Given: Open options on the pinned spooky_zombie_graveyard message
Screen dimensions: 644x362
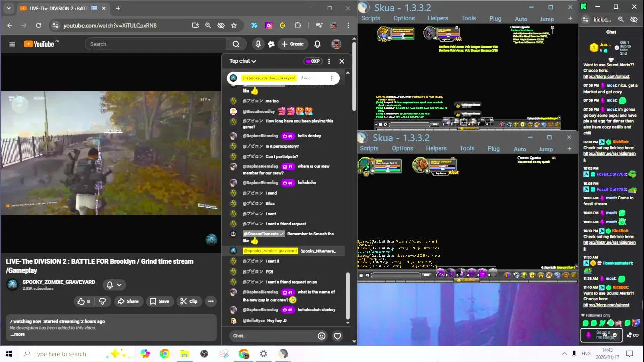Looking at the screenshot, I should tap(331, 78).
